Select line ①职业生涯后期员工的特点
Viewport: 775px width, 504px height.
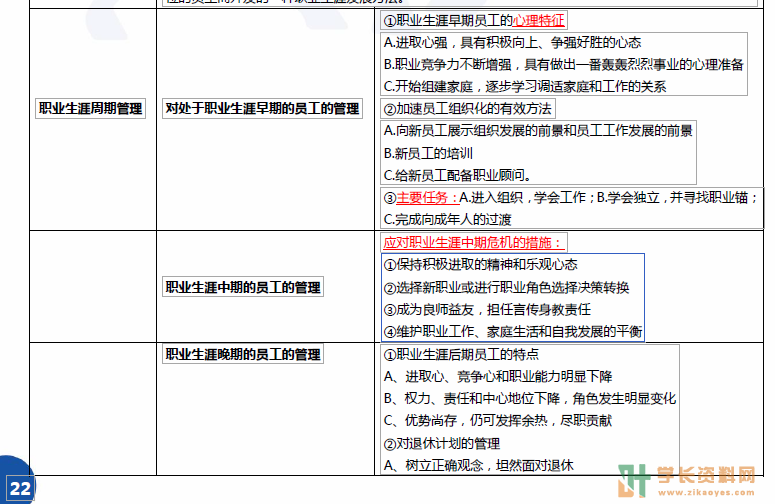(x=461, y=355)
